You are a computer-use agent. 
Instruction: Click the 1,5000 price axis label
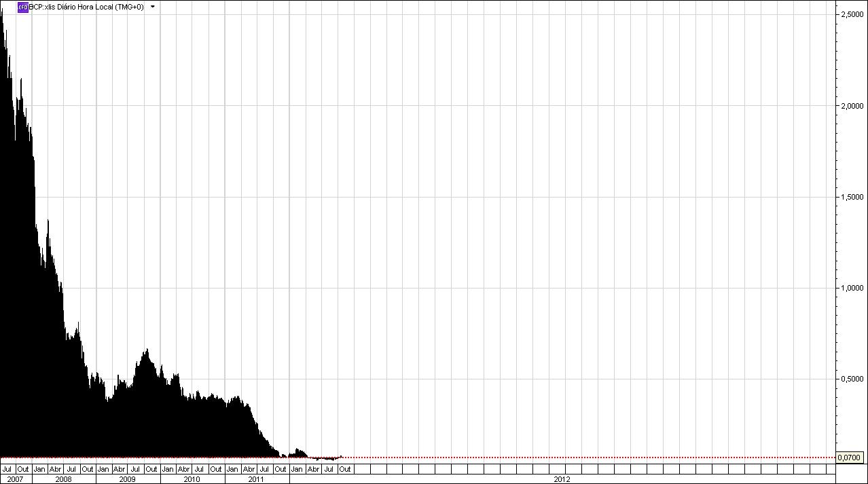852,196
